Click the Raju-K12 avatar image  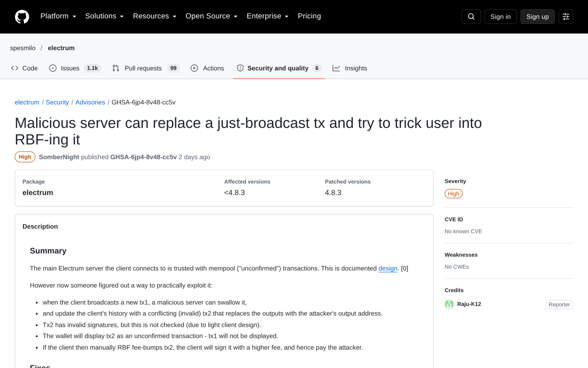tap(449, 304)
